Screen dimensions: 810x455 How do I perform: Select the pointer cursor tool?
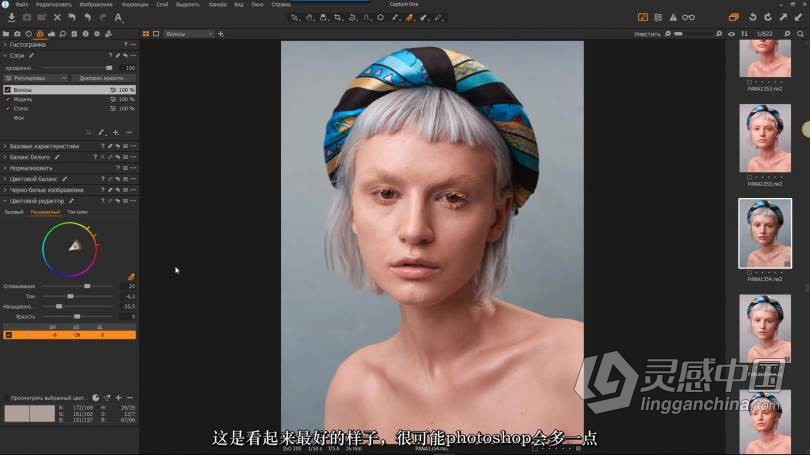tap(294, 18)
